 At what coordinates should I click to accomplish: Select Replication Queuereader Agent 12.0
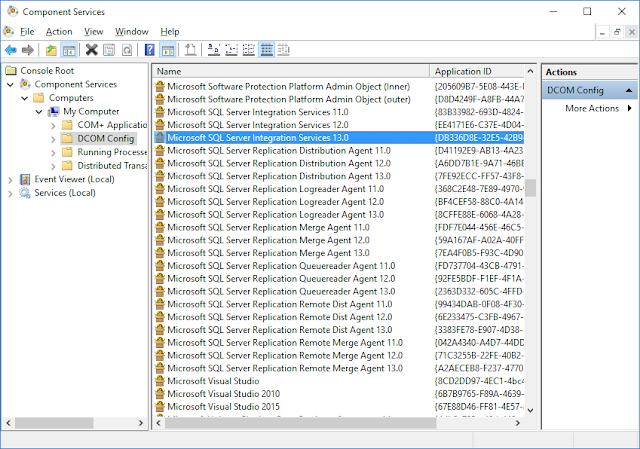[281, 279]
